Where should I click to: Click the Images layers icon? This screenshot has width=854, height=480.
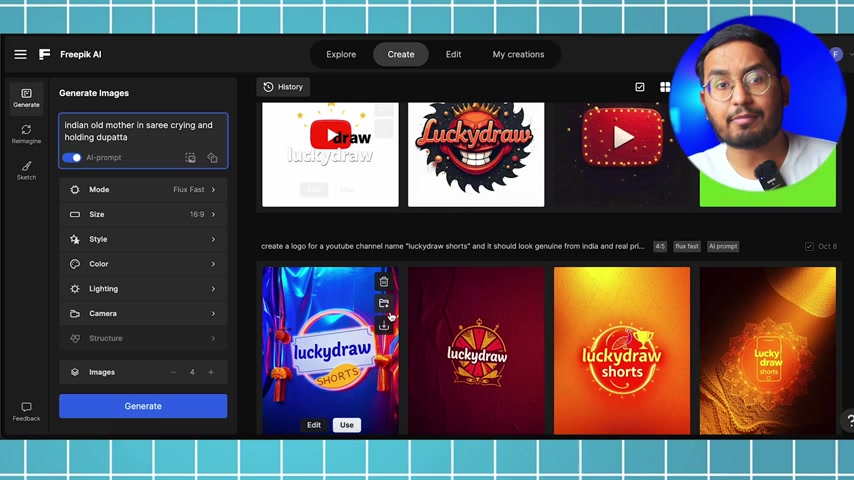click(75, 372)
